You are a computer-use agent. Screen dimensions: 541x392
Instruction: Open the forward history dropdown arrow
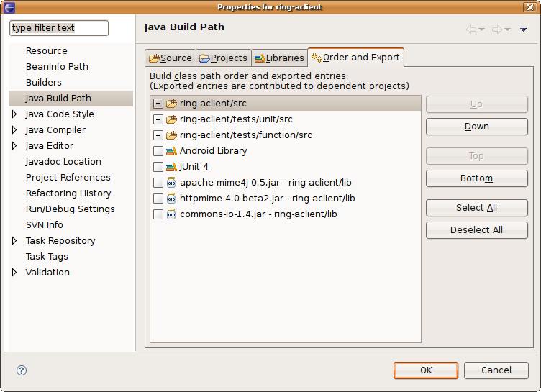coord(507,29)
